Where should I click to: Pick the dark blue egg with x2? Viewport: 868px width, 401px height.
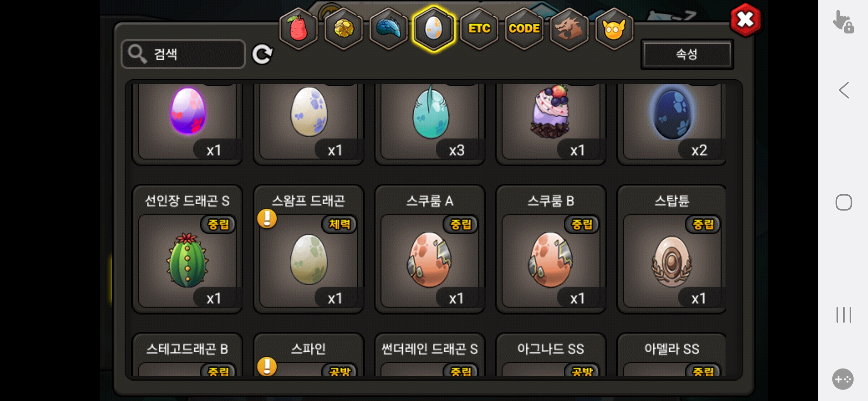671,123
